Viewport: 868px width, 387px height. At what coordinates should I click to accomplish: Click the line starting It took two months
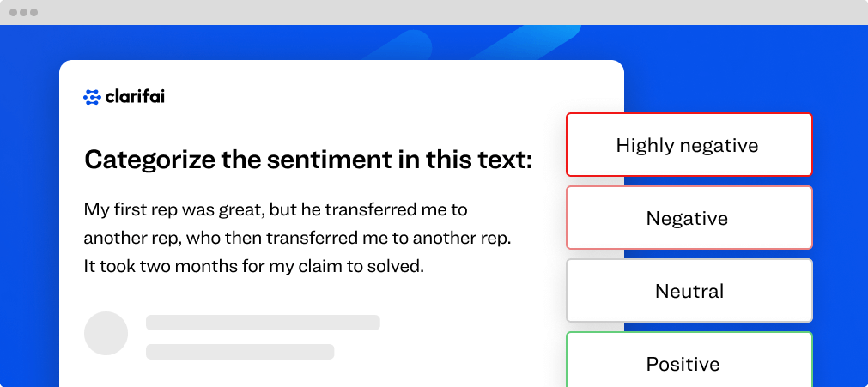tap(254, 266)
